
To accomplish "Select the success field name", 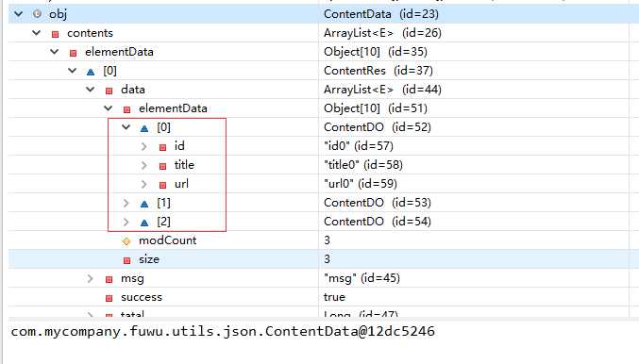I will click(x=142, y=297).
